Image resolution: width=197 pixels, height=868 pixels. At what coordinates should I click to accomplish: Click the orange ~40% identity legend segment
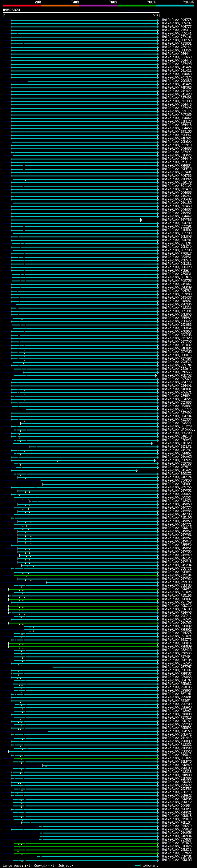click(60, 6)
